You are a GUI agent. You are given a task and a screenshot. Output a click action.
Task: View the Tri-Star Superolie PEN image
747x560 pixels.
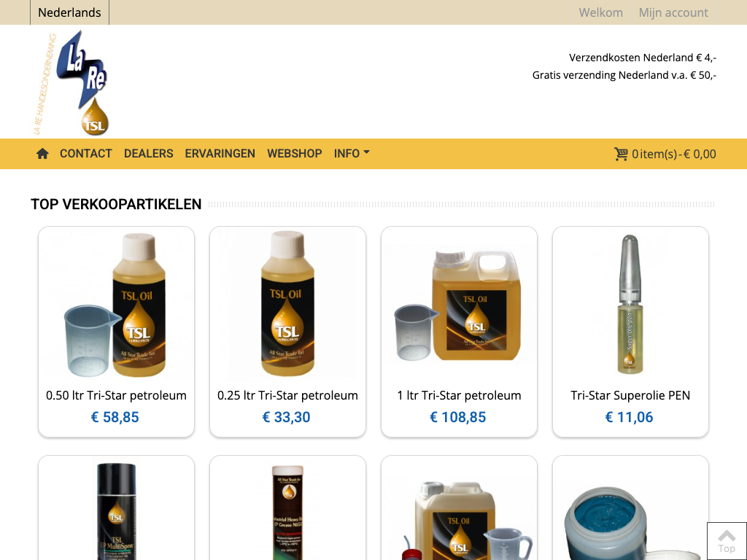click(x=630, y=305)
